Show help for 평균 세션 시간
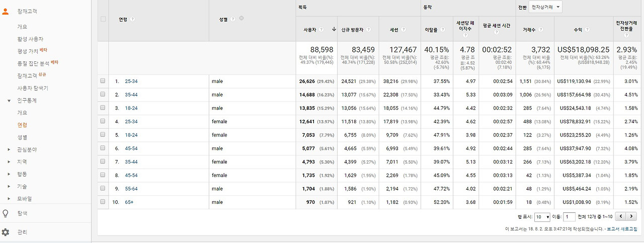 tap(496, 33)
